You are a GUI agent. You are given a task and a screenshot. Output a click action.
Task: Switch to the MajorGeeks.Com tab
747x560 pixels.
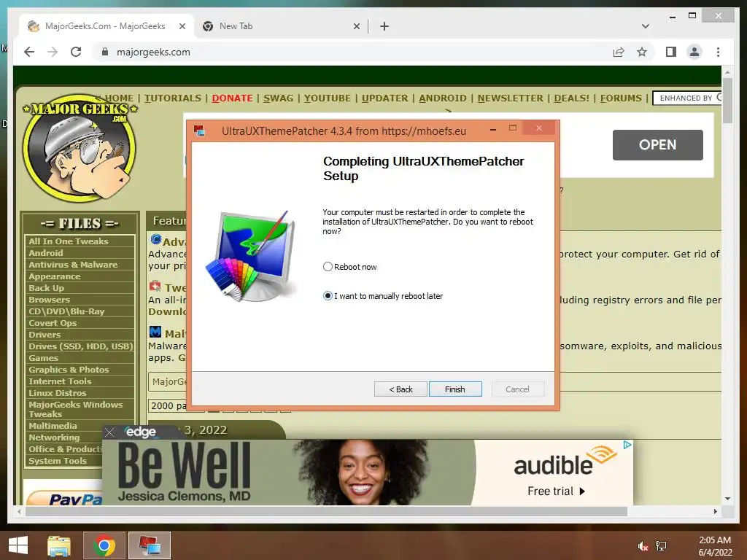click(105, 26)
